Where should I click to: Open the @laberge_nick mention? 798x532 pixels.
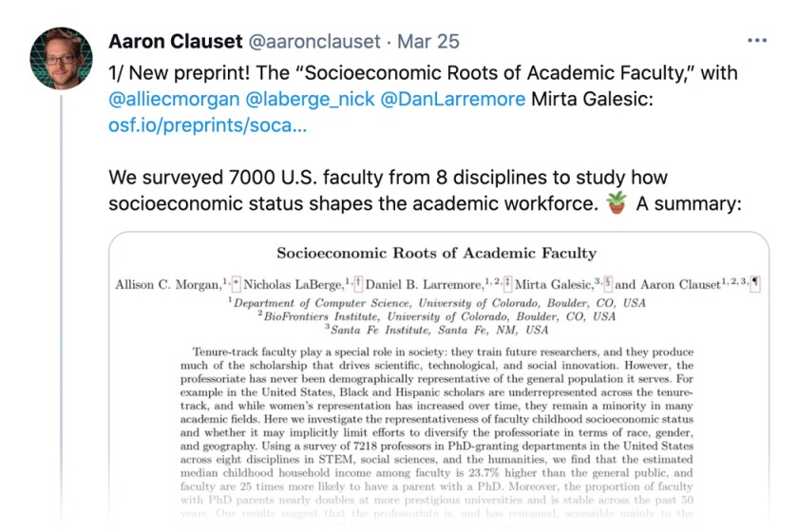pyautogui.click(x=310, y=99)
